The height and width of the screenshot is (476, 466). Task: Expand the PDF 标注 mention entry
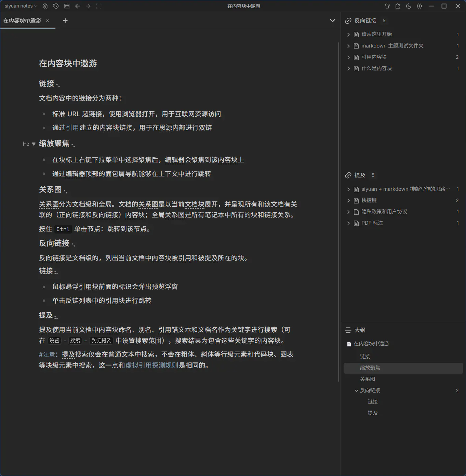(348, 223)
